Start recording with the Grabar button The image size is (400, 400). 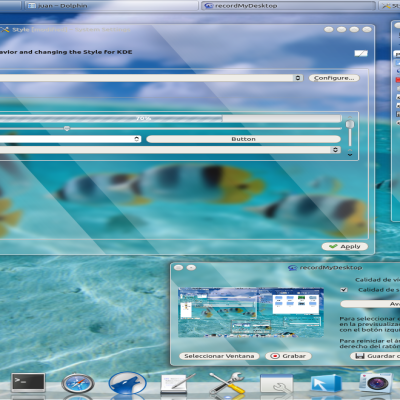tap(288, 356)
